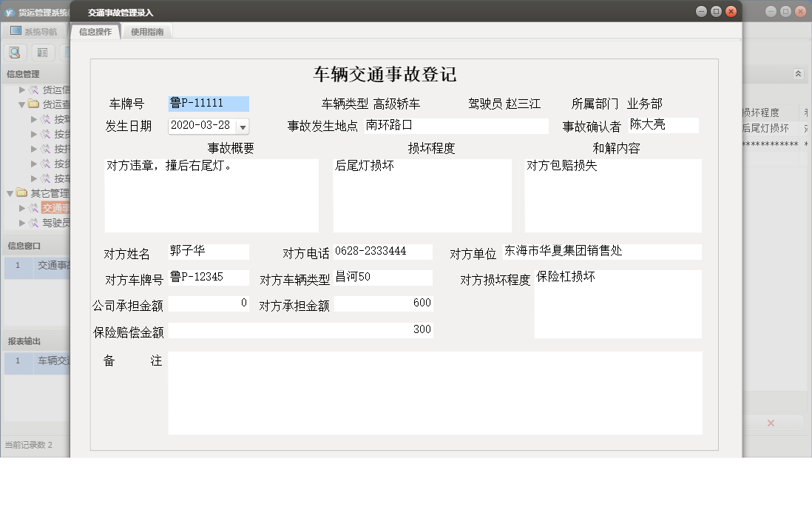Image resolution: width=812 pixels, height=507 pixels.
Task: Click the list view toolbar icon
Action: click(x=42, y=53)
